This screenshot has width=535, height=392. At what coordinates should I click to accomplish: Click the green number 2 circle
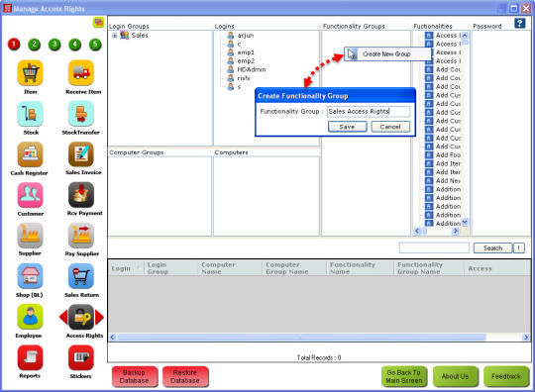pos(34,45)
